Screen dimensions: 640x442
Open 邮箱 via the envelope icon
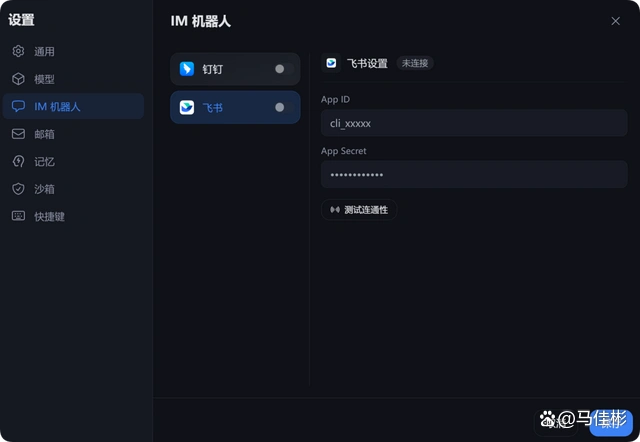tap(18, 134)
